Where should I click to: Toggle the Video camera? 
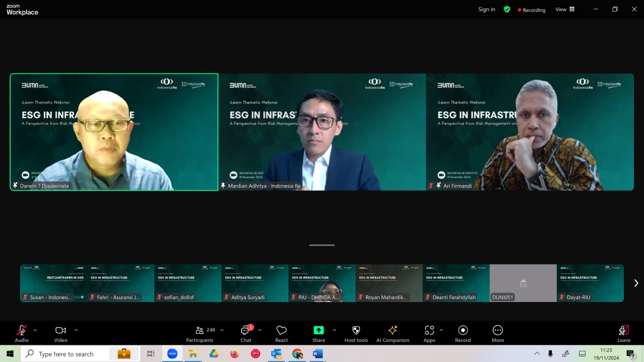pyautogui.click(x=61, y=334)
